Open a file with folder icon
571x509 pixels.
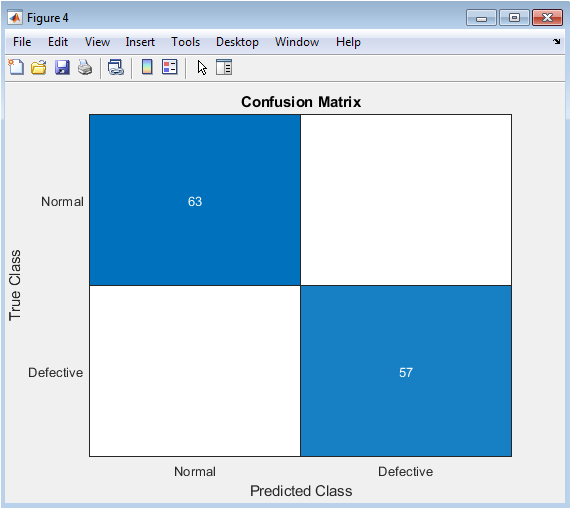(39, 67)
